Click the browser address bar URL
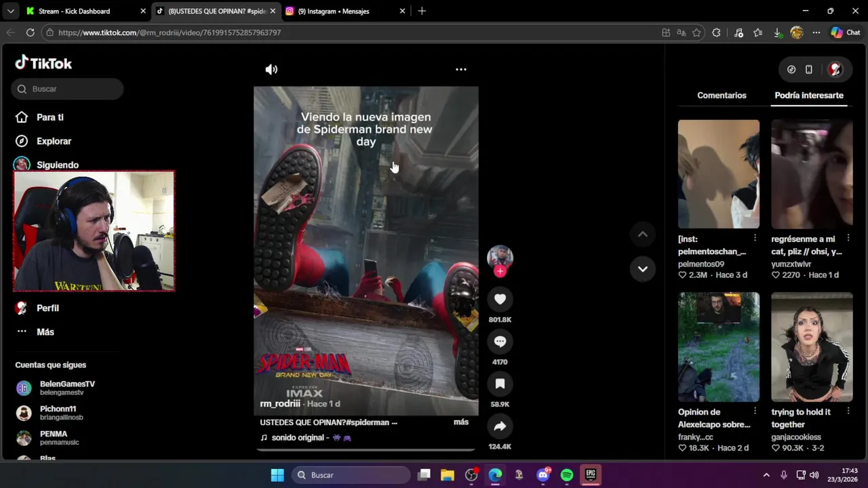 [x=170, y=33]
